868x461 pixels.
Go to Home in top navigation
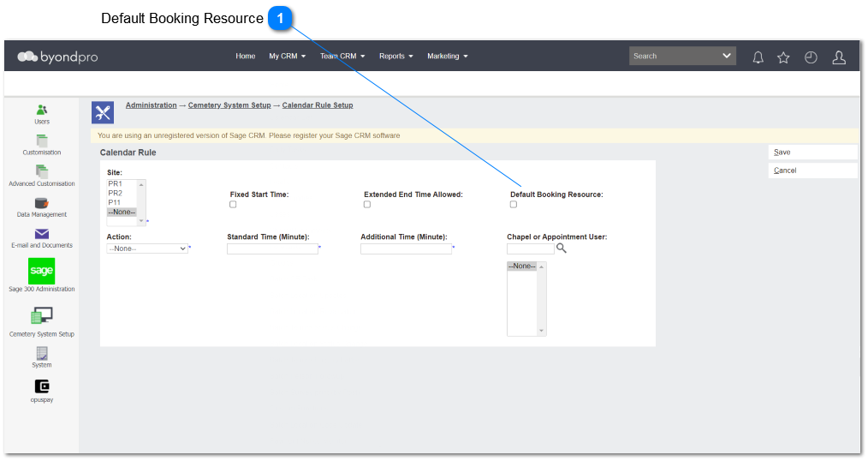(x=245, y=56)
